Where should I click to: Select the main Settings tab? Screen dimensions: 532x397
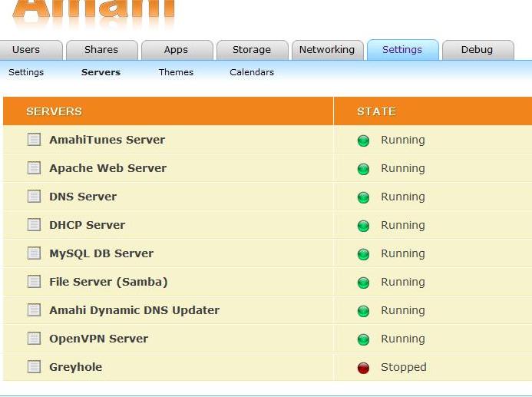tap(402, 50)
